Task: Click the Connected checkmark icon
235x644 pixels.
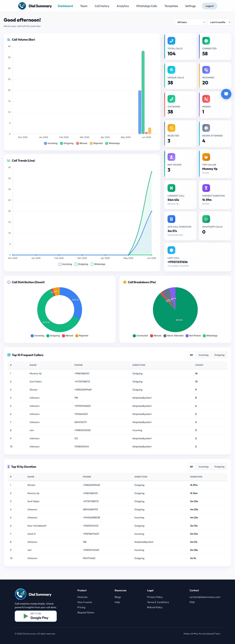Action: 206,41
